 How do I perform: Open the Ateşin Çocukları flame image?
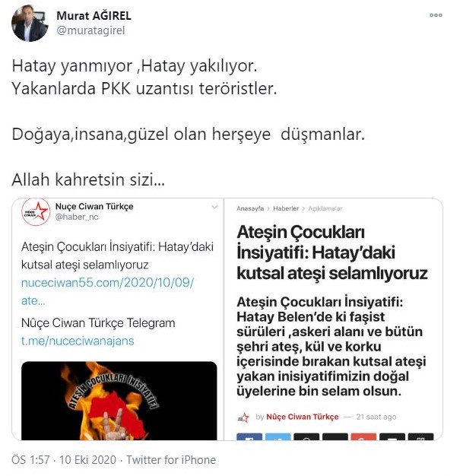click(119, 401)
